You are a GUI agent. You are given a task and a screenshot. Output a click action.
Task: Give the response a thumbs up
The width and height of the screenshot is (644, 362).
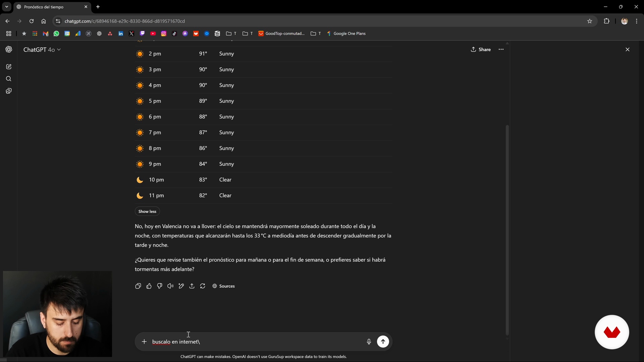coord(149,286)
